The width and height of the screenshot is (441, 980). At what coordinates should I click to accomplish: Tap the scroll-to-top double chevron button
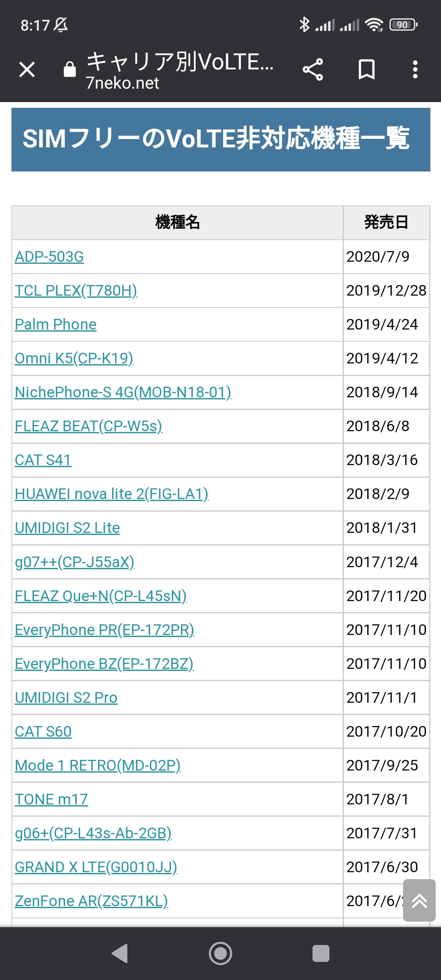pyautogui.click(x=419, y=900)
